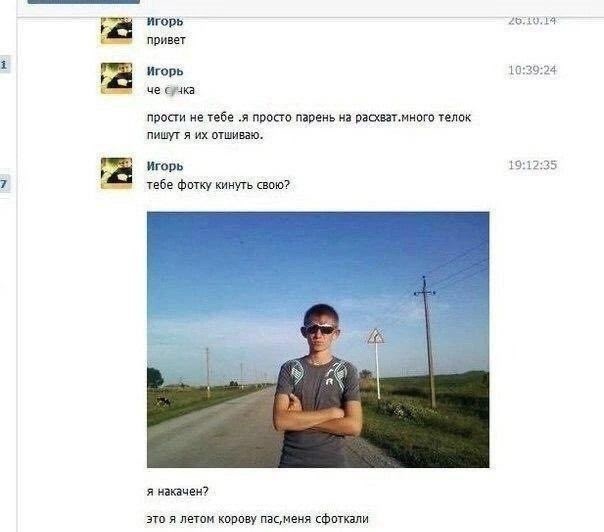Select the 'я накачен?' message
Screen dimensions: 604x532
178,491
